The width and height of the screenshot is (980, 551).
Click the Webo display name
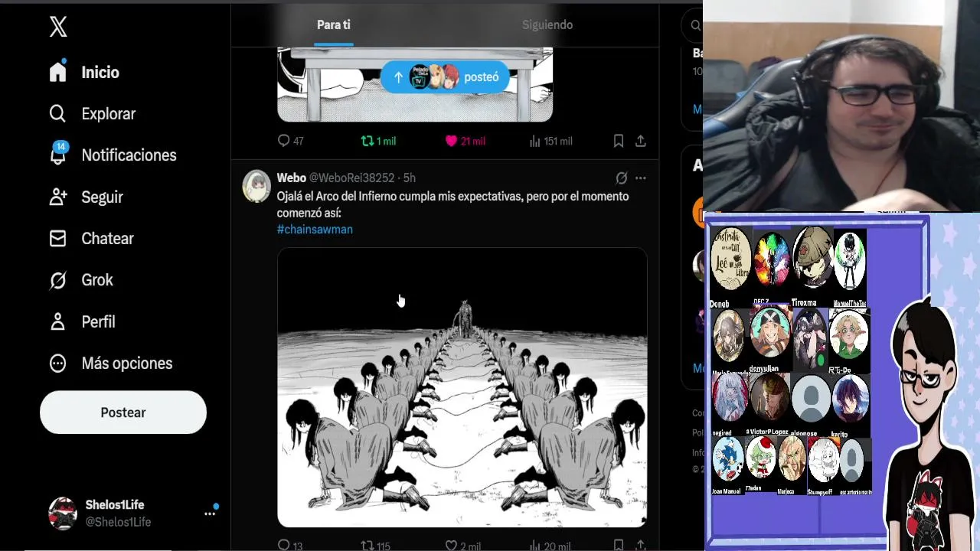click(x=291, y=178)
